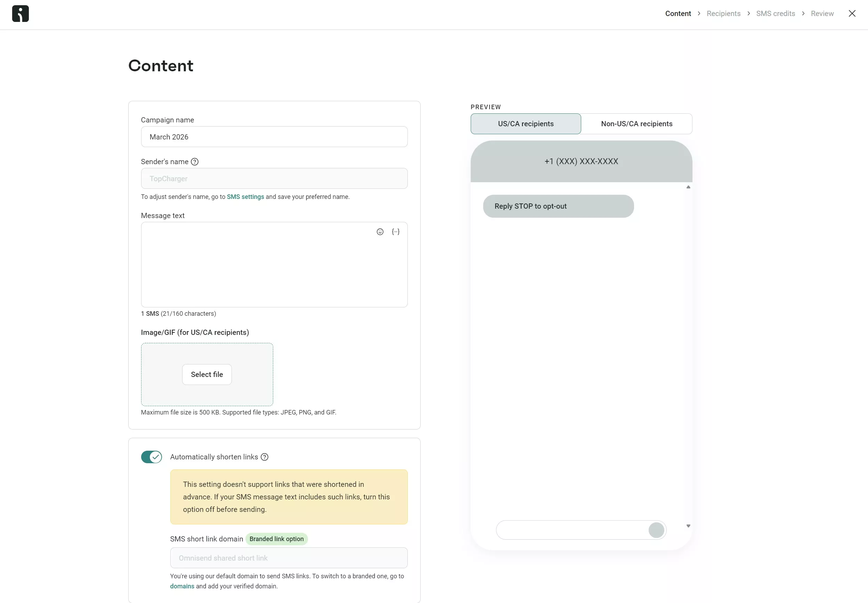Click the gray send circle in preview

[656, 530]
